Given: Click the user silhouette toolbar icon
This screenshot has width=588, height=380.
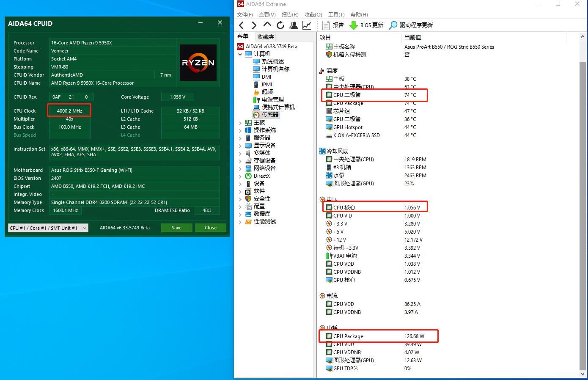Looking at the screenshot, I should 294,25.
